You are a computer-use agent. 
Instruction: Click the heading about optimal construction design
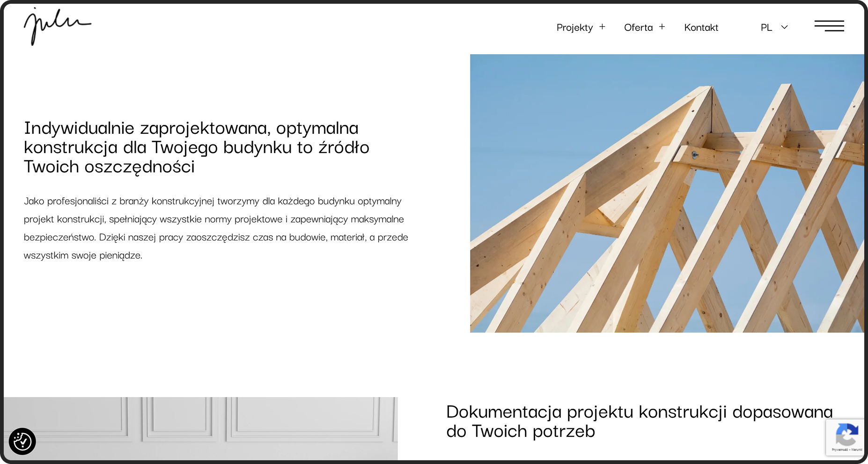[x=197, y=147]
